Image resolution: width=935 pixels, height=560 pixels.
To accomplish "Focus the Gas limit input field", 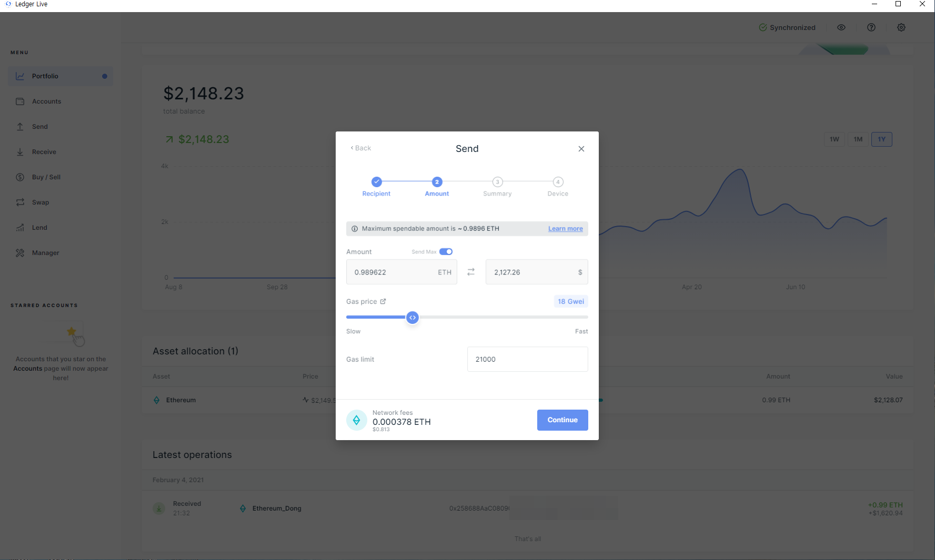I will pos(528,359).
